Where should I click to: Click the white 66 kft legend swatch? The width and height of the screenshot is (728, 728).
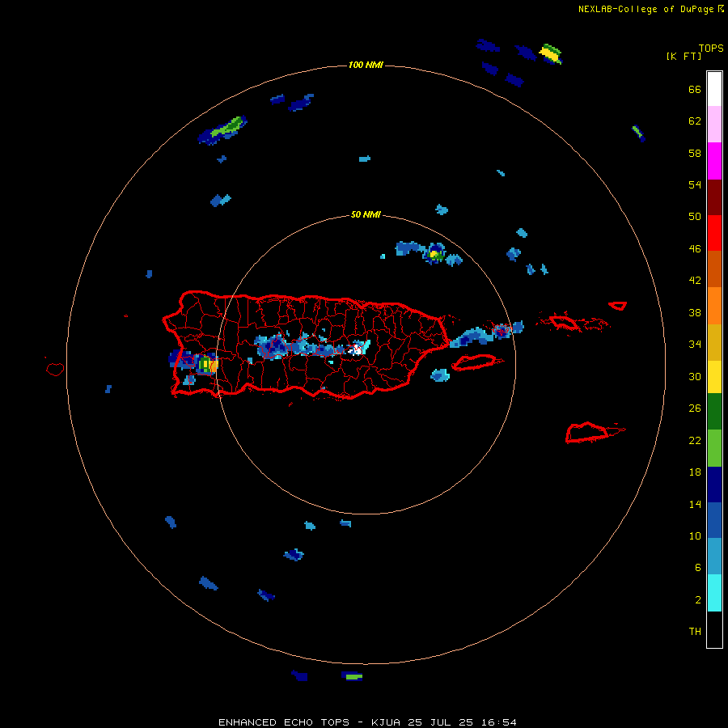pos(714,89)
